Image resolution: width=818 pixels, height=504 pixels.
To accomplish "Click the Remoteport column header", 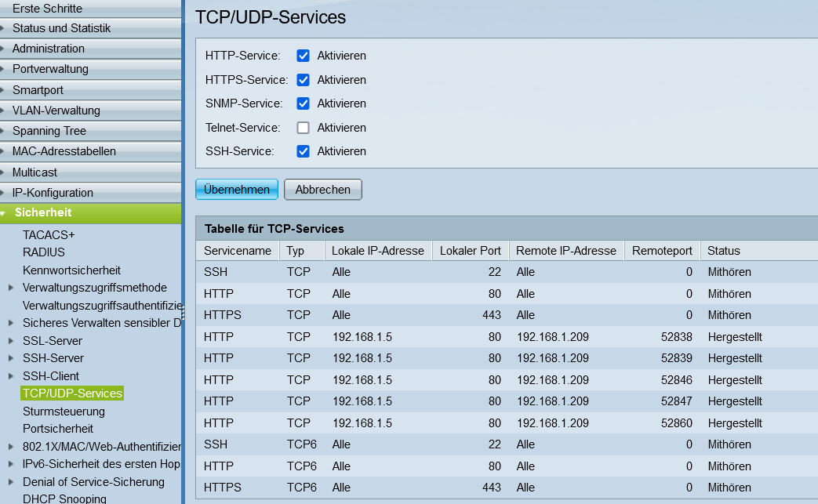I will pyautogui.click(x=662, y=251).
